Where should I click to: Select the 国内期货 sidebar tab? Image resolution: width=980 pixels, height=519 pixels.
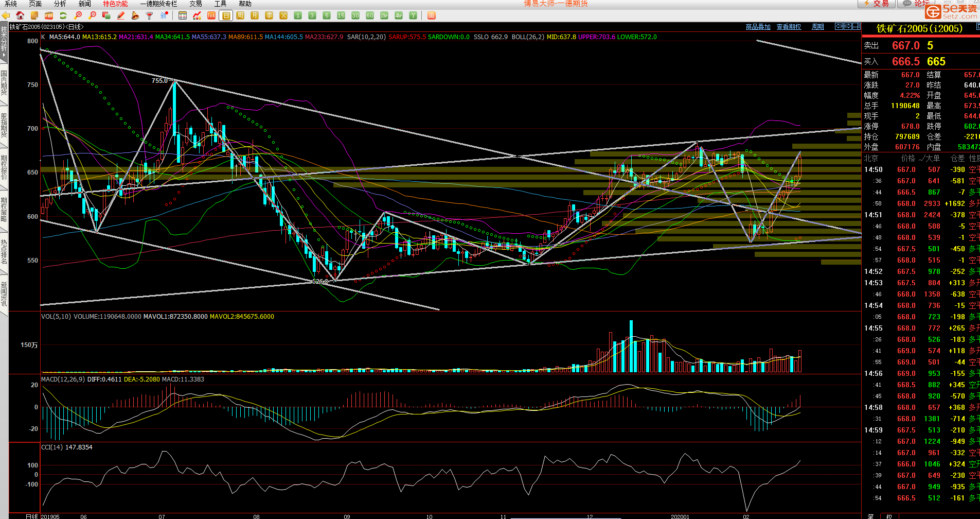4,82
